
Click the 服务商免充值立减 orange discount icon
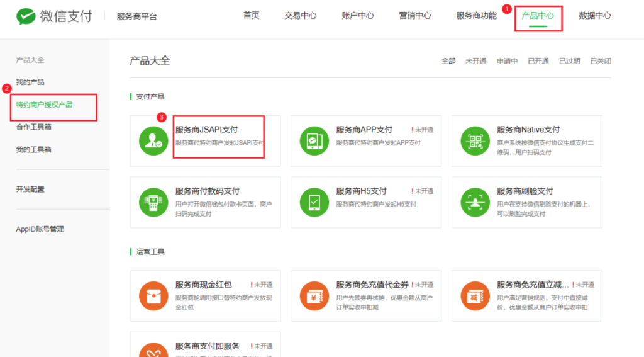click(x=475, y=295)
